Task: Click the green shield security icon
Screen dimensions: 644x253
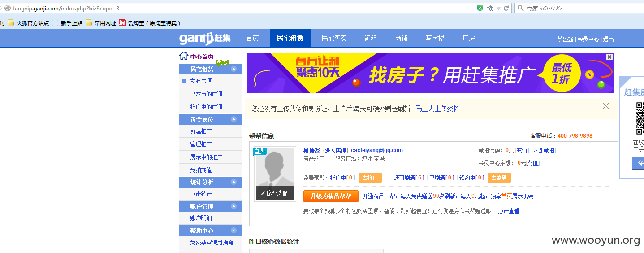Action: point(480,8)
